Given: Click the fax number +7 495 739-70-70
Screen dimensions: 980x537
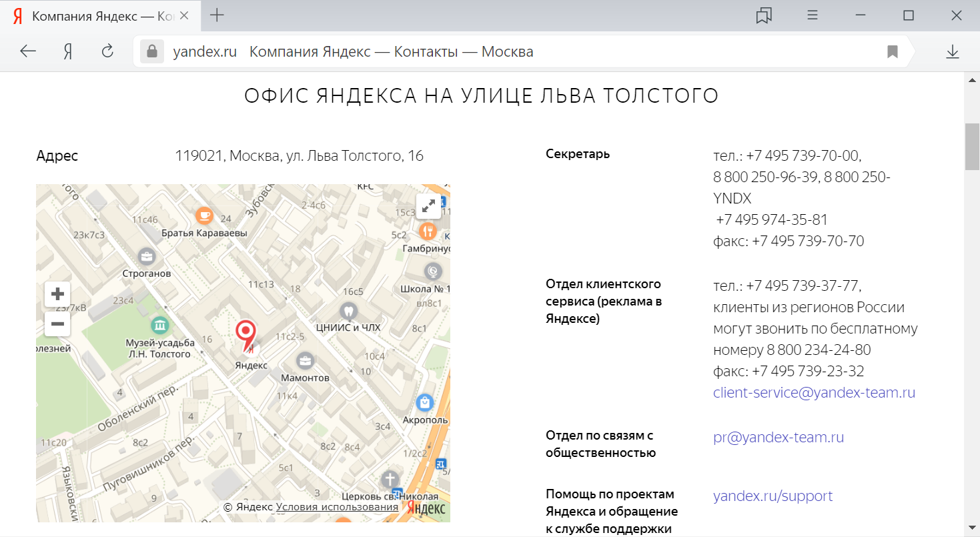Looking at the screenshot, I should (808, 241).
